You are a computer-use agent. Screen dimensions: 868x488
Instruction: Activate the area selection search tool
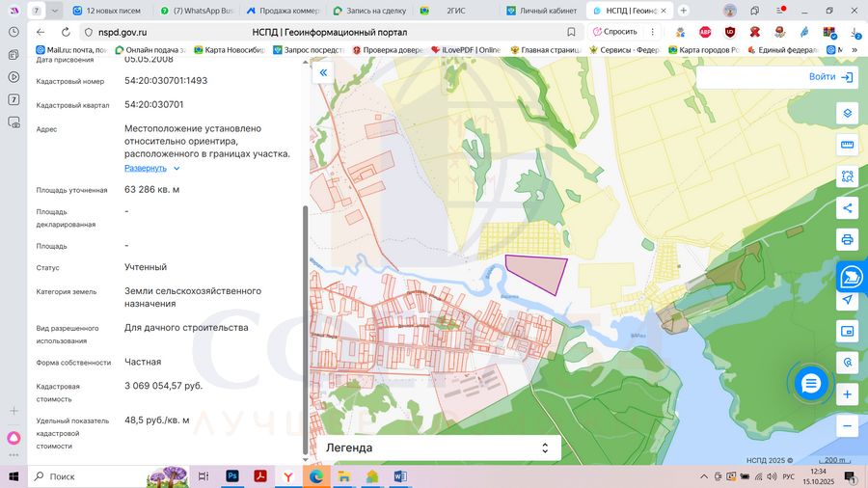848,176
